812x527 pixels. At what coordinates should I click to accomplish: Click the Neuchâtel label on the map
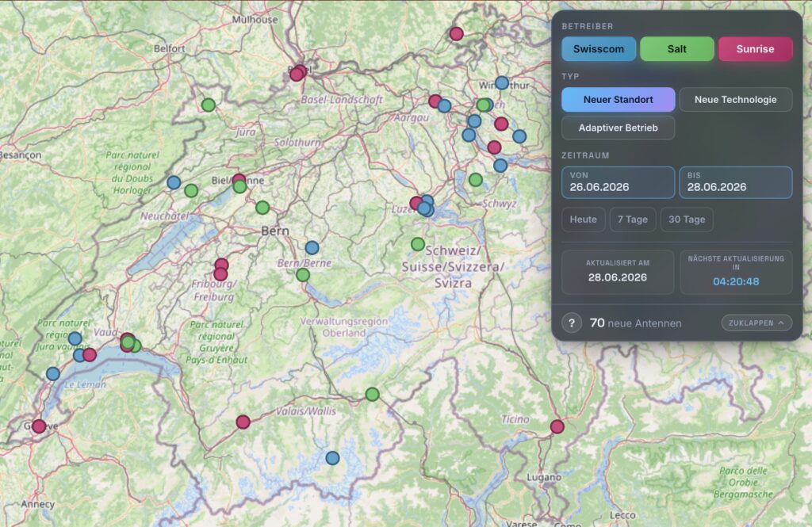(165, 216)
